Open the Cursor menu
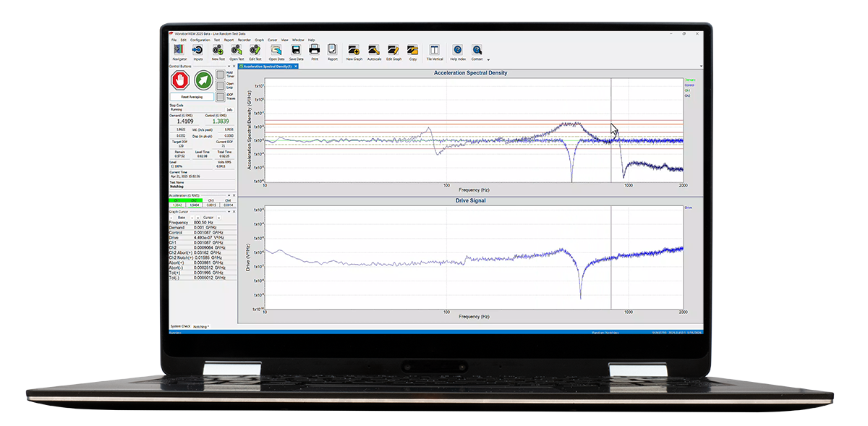 272,40
